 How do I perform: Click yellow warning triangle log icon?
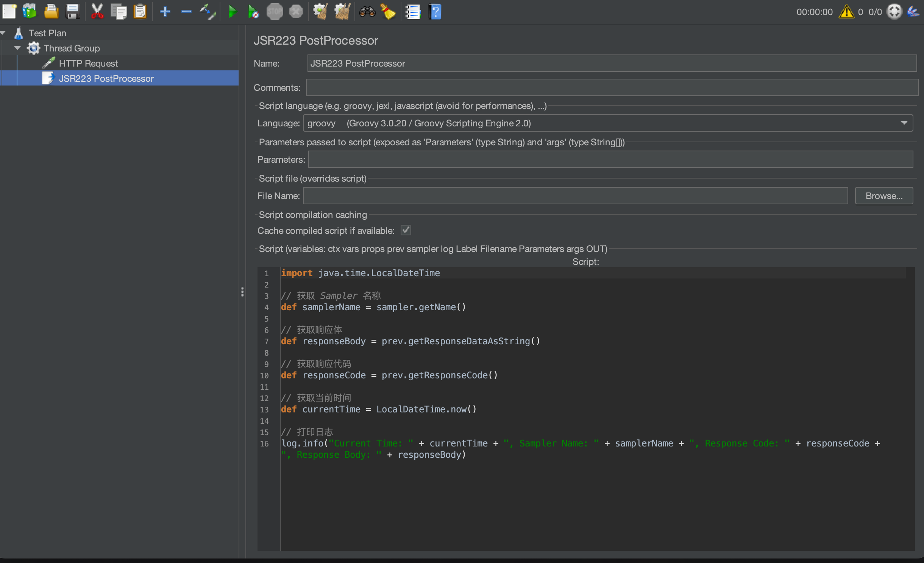click(x=846, y=12)
